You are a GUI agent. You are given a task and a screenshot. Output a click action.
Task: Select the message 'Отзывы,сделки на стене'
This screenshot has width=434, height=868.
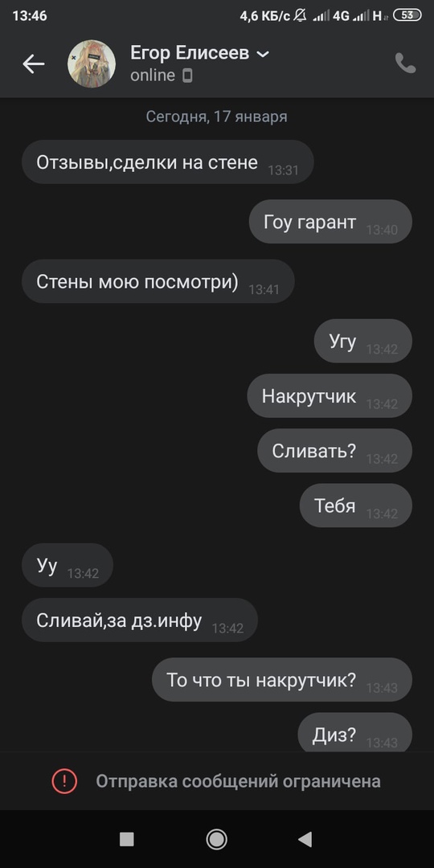pyautogui.click(x=168, y=162)
